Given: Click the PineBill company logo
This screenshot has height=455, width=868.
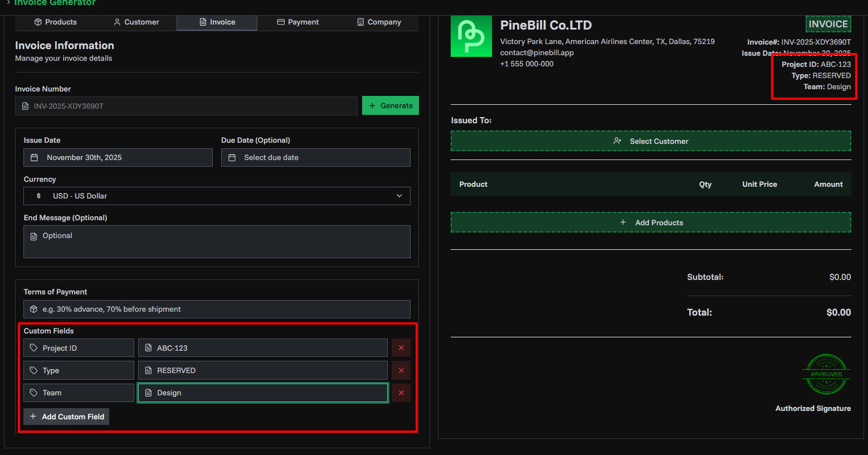Looking at the screenshot, I should tap(471, 36).
